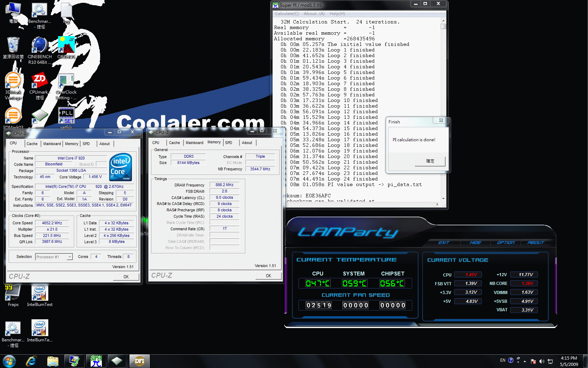Open the top-row Benchmar... shortcut icon
Viewport: 588px width, 368px height.
coord(40,15)
